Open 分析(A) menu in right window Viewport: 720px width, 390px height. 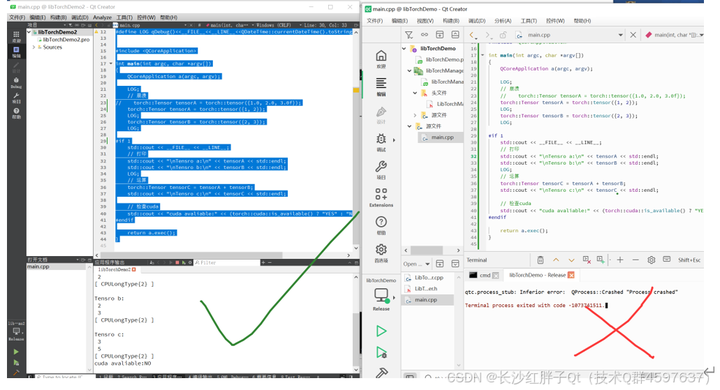pos(503,21)
